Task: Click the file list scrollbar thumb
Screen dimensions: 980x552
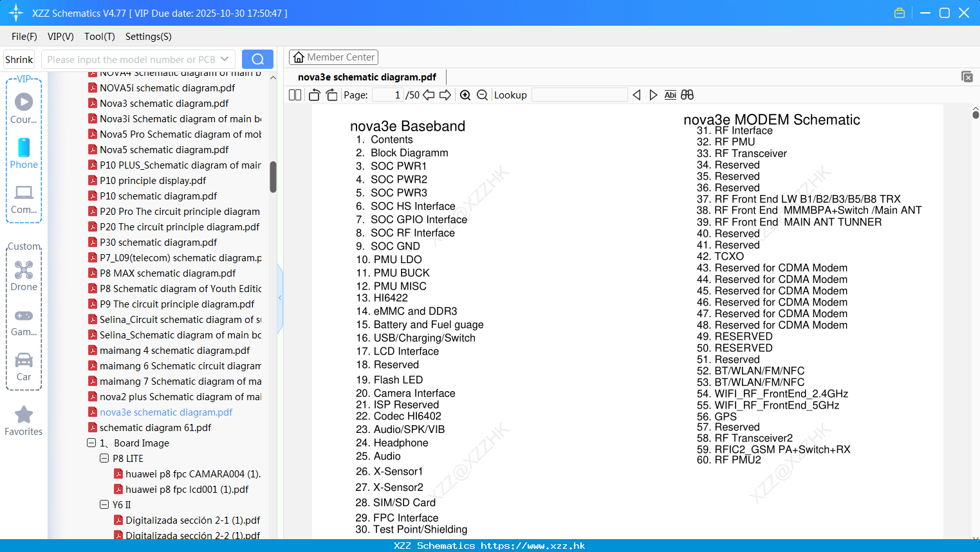Action: click(x=273, y=177)
